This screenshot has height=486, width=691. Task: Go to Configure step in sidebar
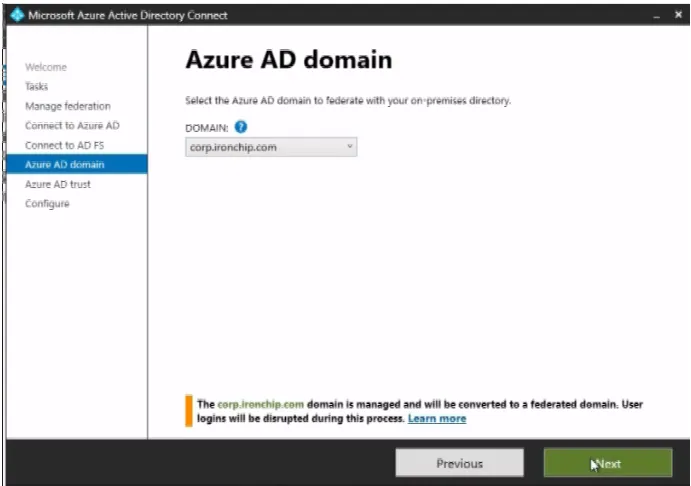pos(47,204)
